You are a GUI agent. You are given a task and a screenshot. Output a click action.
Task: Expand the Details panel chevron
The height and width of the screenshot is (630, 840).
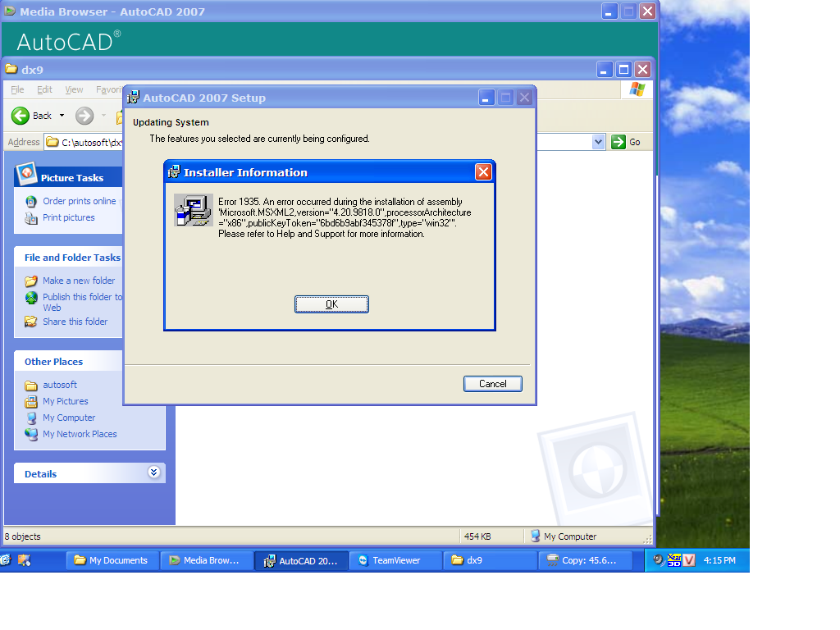[x=153, y=472]
